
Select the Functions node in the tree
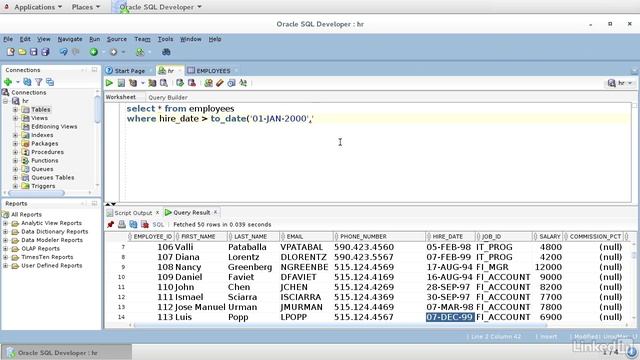(x=44, y=160)
